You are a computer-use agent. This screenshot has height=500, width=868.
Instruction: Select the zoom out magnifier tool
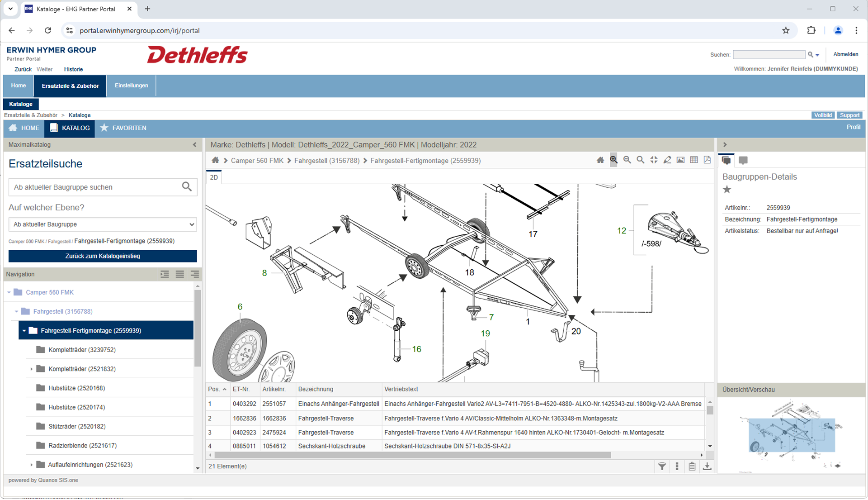[x=627, y=160]
